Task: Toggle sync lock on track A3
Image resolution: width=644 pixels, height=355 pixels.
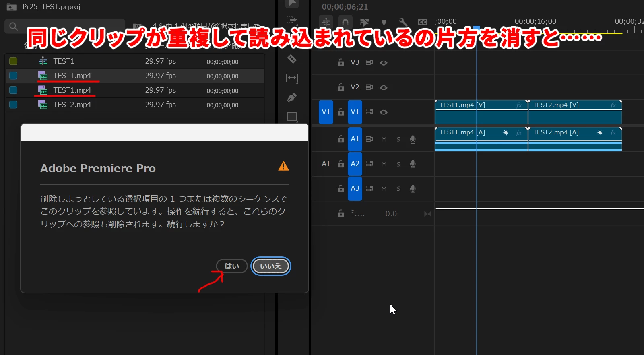Action: (x=369, y=188)
